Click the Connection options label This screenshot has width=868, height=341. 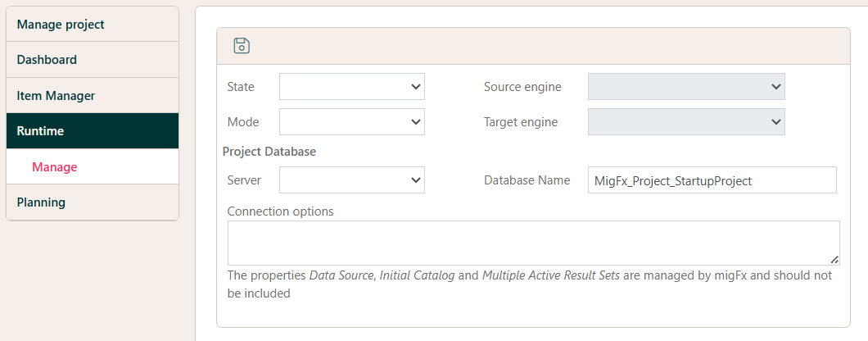(280, 211)
